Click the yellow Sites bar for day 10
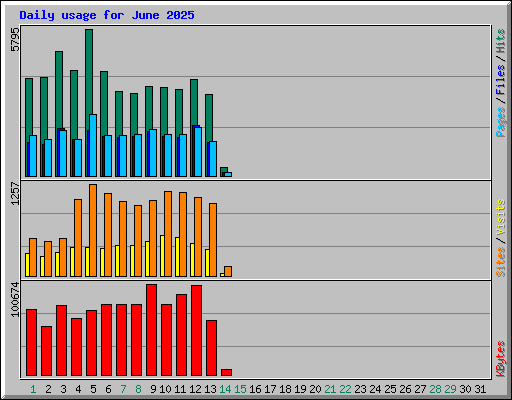Image resolution: width=512 pixels, height=400 pixels. [162, 256]
